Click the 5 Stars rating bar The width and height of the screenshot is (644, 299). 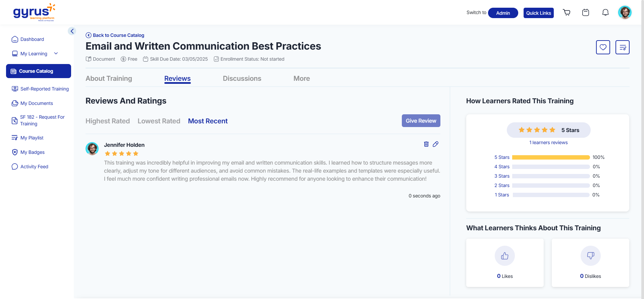[550, 157]
